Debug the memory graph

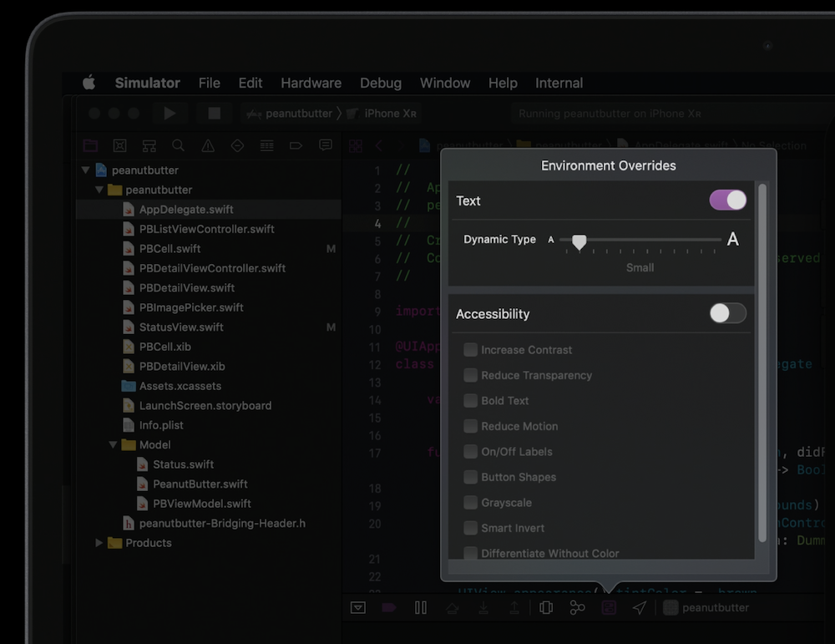point(577,608)
